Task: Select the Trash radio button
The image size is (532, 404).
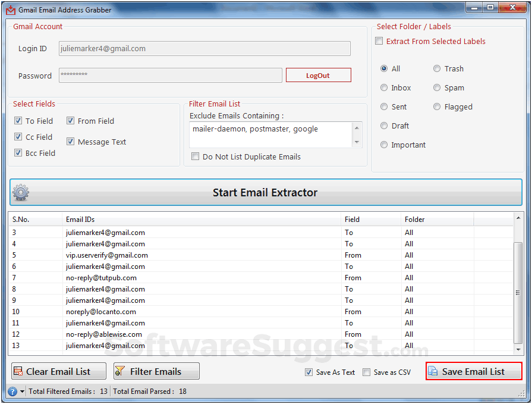Action: (437, 68)
